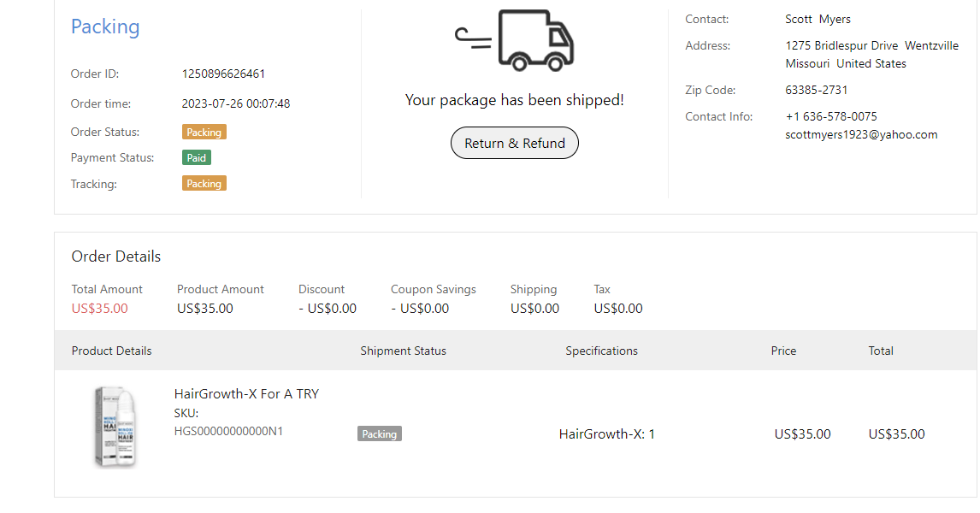Click the contact name Scott Myers
980x513 pixels.
click(x=818, y=20)
